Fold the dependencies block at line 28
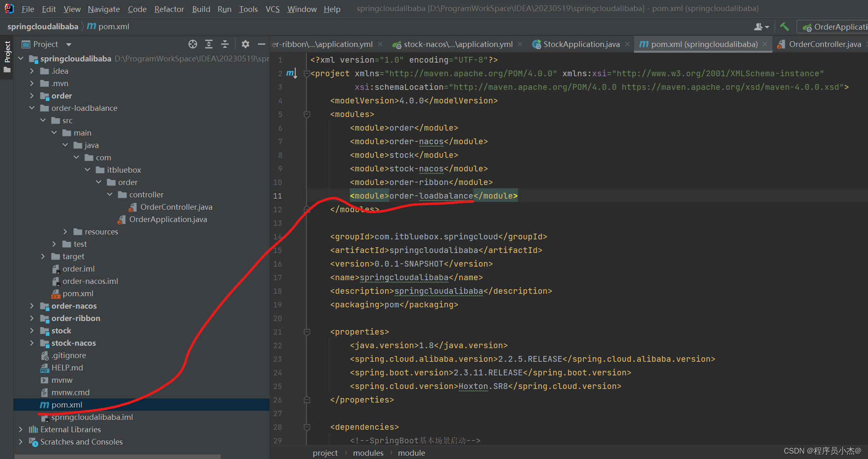 pyautogui.click(x=307, y=427)
